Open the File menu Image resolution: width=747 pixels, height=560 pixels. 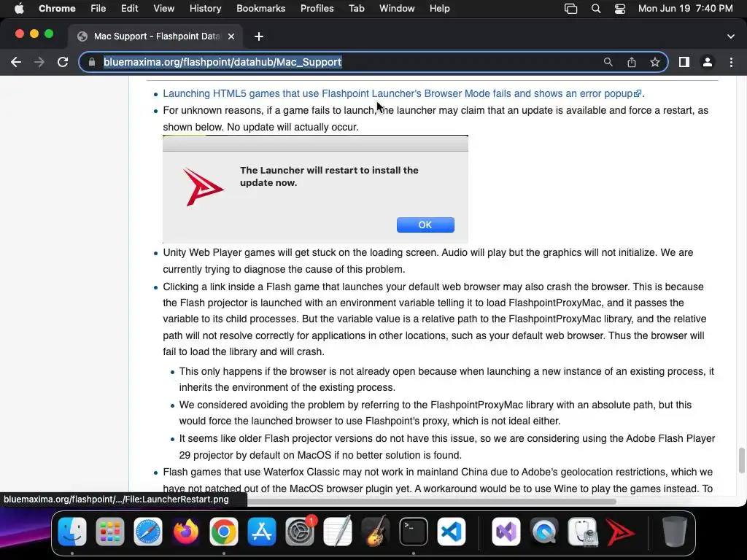tap(98, 9)
